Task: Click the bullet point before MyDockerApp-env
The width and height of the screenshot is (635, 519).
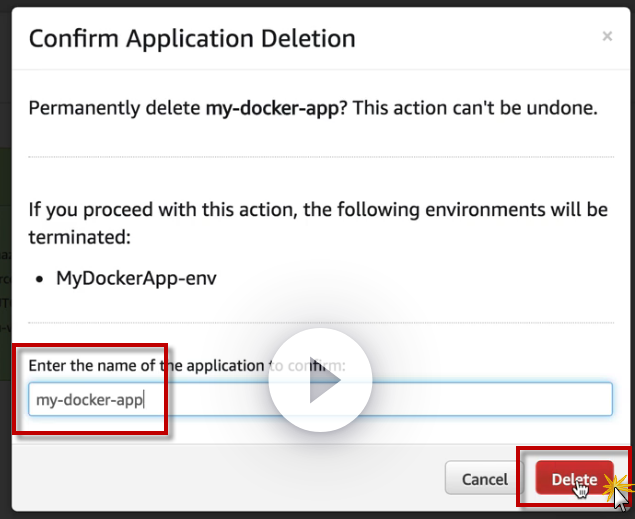Action: pyautogui.click(x=37, y=278)
